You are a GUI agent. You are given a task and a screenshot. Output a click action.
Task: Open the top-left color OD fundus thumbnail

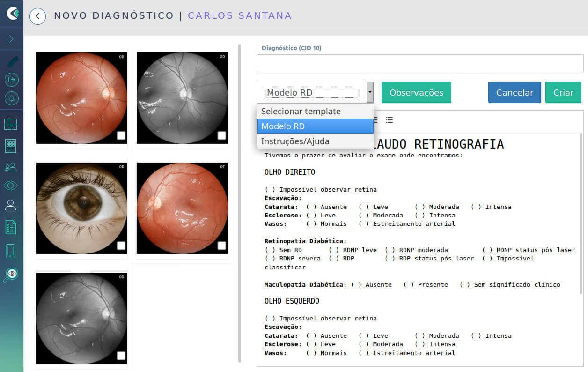click(x=81, y=98)
